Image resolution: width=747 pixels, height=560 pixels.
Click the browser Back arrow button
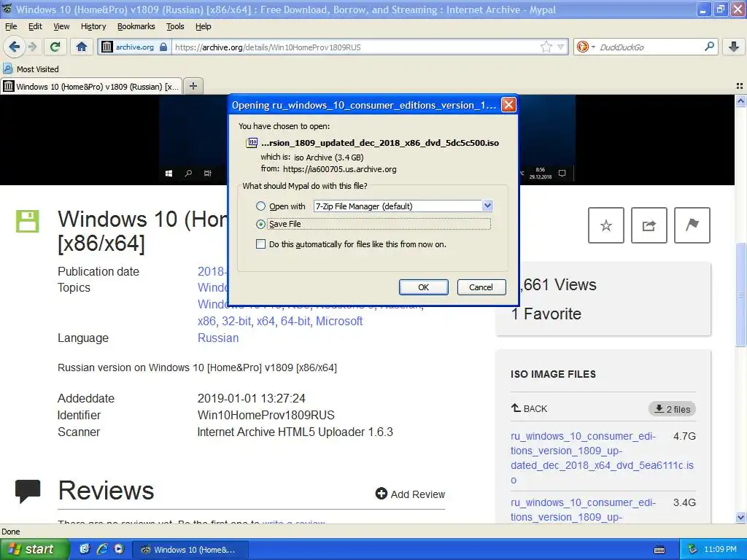pos(14,47)
